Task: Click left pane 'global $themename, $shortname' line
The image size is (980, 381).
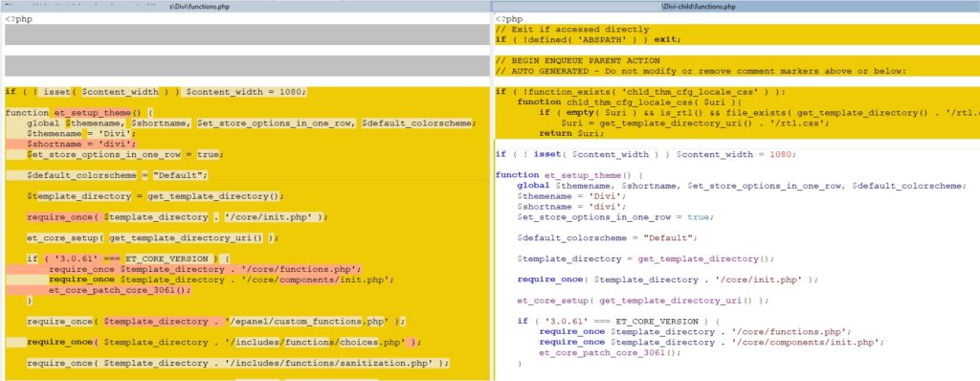Action: click(252, 123)
